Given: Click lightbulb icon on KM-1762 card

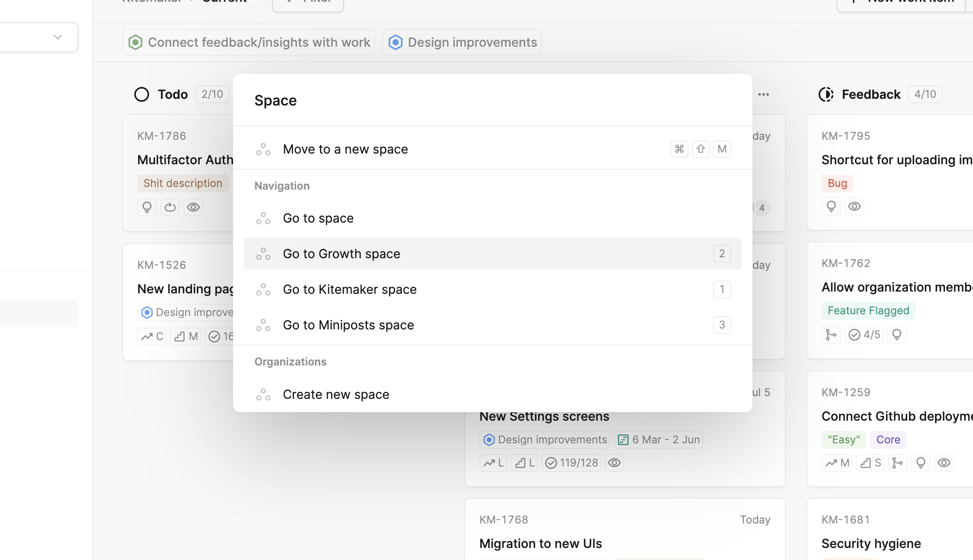Looking at the screenshot, I should pyautogui.click(x=897, y=335).
